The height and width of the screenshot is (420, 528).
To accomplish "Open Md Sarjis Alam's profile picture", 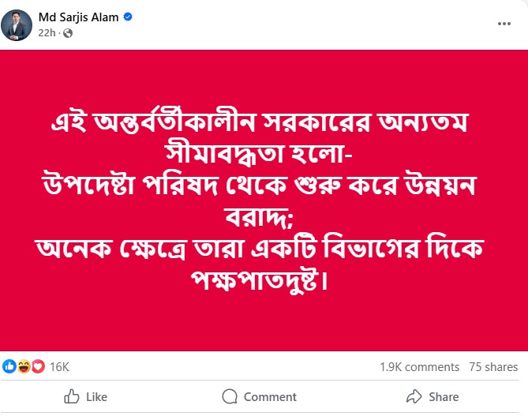I will [17, 24].
